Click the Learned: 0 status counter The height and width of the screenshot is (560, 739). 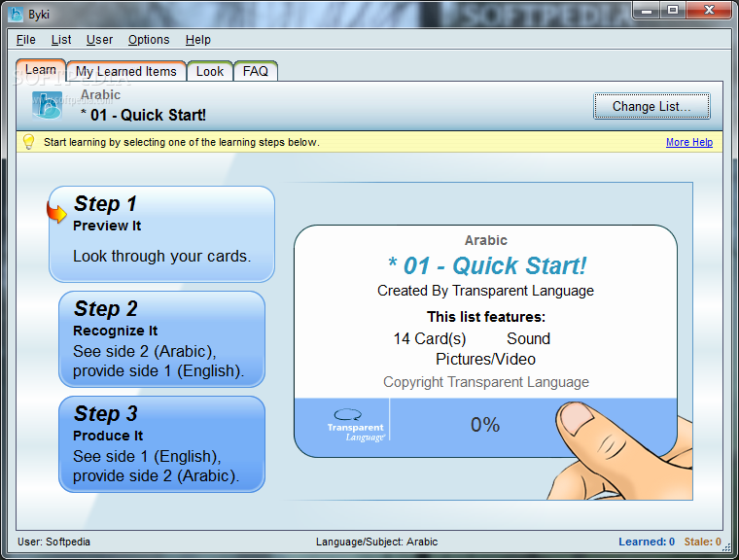click(x=647, y=542)
